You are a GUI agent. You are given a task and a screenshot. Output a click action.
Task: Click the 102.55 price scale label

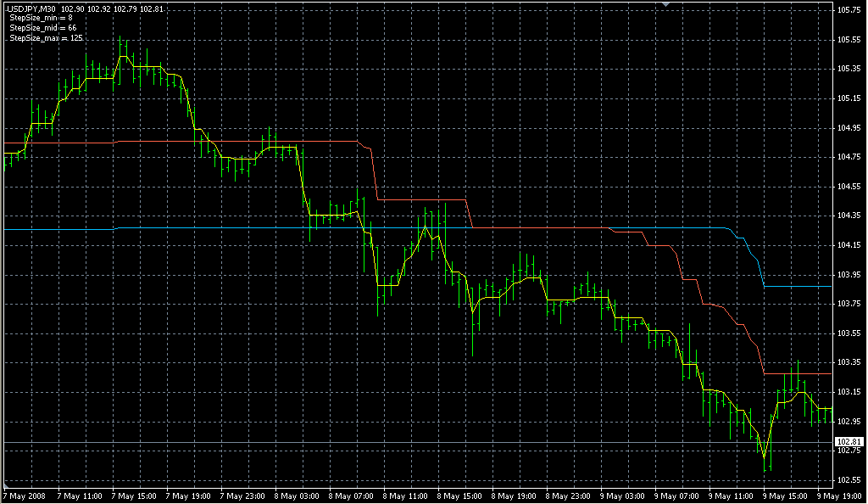tap(848, 480)
